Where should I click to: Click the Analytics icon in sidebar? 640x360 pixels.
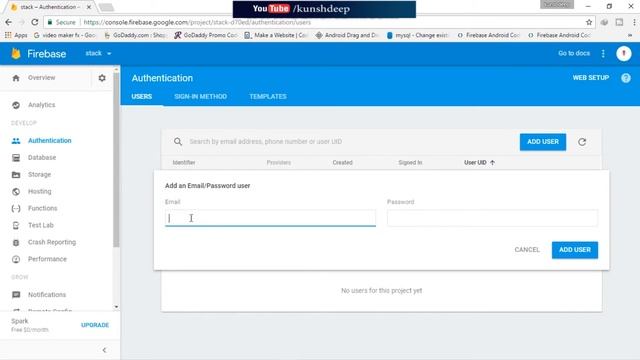16,105
